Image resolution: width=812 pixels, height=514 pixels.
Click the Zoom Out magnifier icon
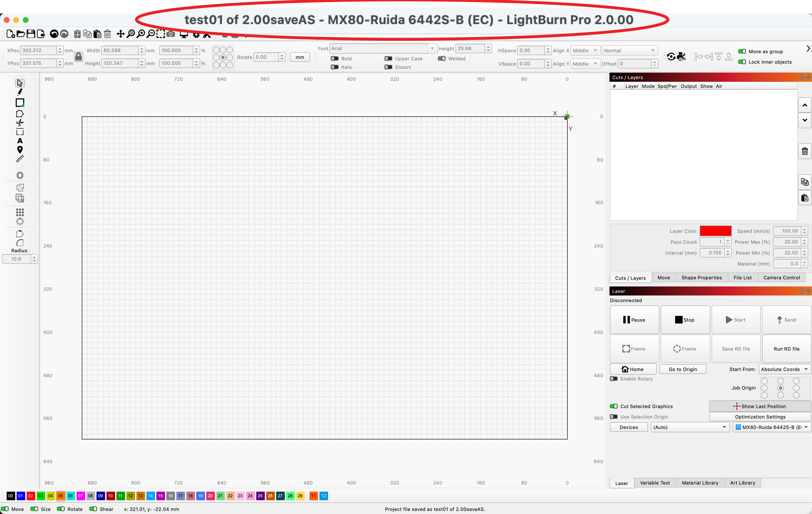pyautogui.click(x=151, y=34)
